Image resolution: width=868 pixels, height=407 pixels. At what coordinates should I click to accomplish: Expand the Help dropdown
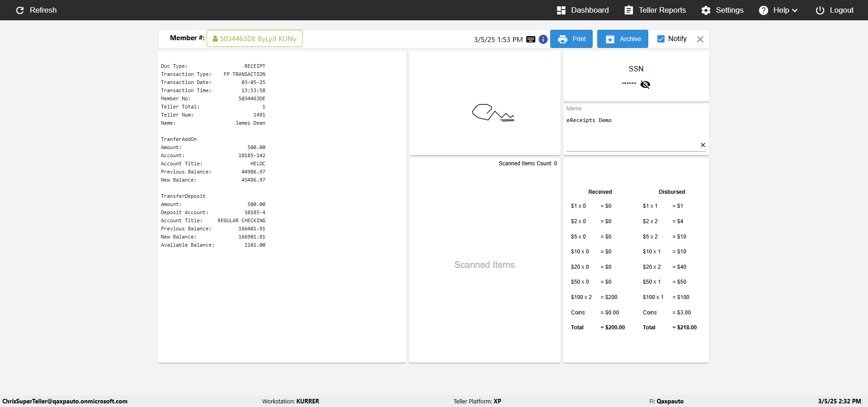[x=778, y=10]
